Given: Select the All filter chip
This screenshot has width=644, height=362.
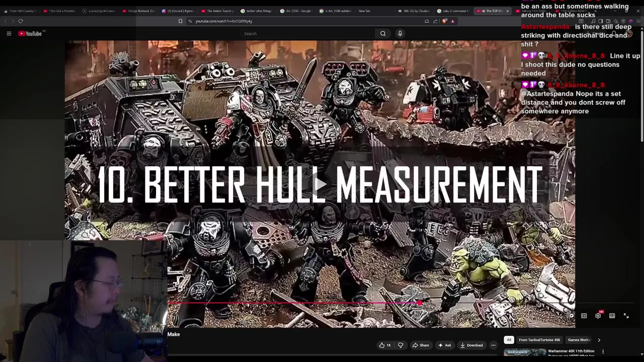Looking at the screenshot, I should pos(509,340).
